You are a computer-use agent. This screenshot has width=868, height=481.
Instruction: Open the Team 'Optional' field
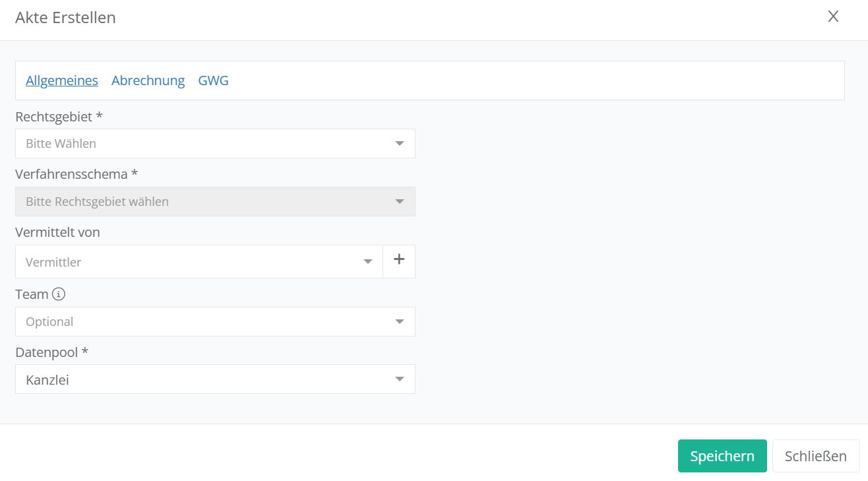click(x=198, y=322)
